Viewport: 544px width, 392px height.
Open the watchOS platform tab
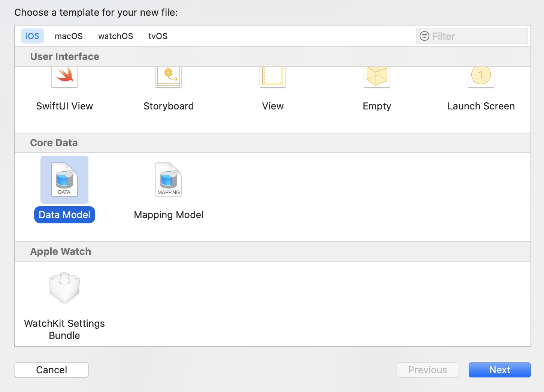115,36
